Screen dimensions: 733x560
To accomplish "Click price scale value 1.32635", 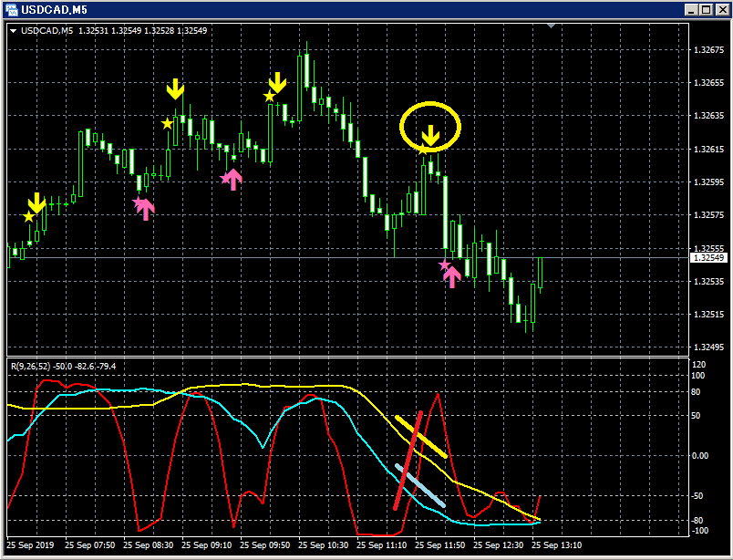I will point(708,116).
